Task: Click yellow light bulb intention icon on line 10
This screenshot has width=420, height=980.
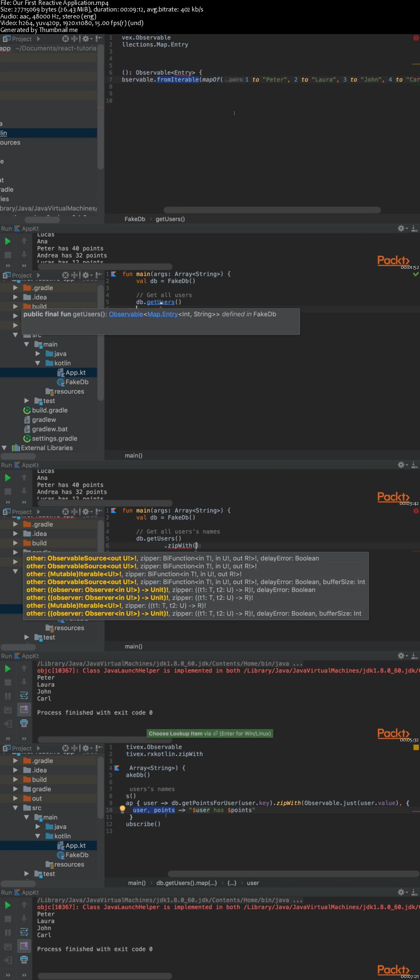Action: tap(122, 809)
